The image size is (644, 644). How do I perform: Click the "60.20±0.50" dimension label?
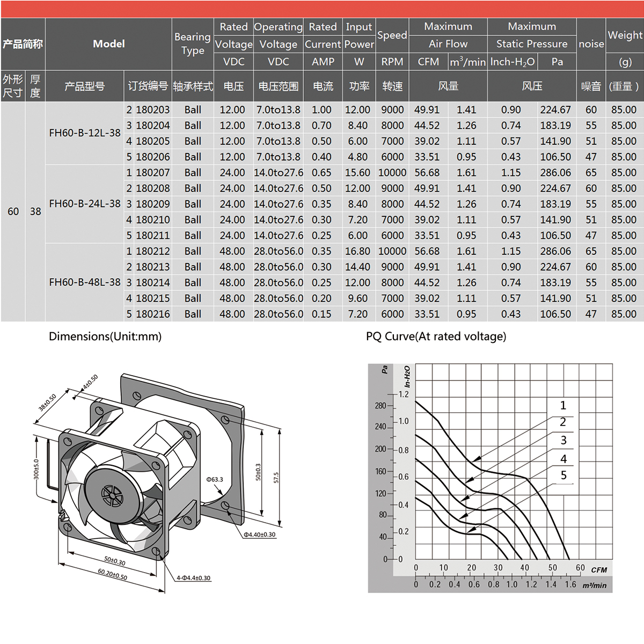113,574
